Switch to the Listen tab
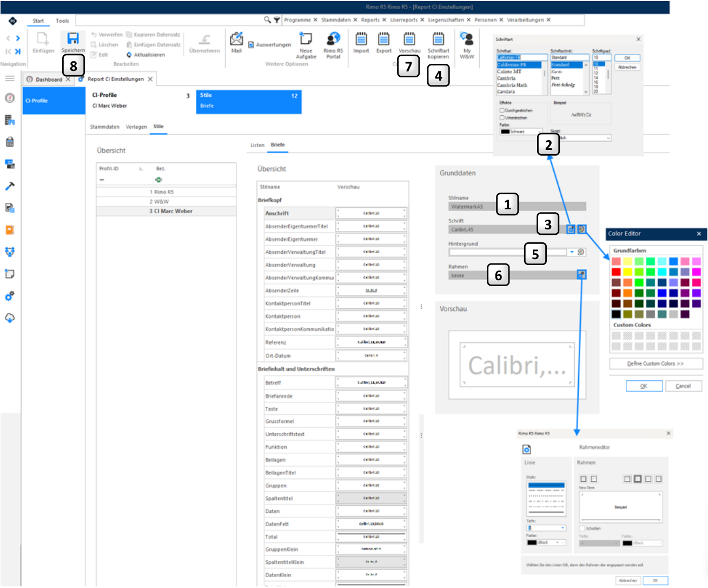708x588 pixels. tap(257, 145)
